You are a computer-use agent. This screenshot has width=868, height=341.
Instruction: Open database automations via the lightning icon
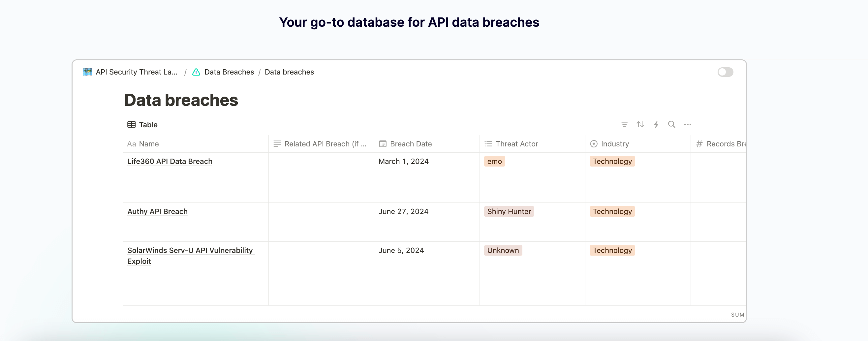pos(656,124)
